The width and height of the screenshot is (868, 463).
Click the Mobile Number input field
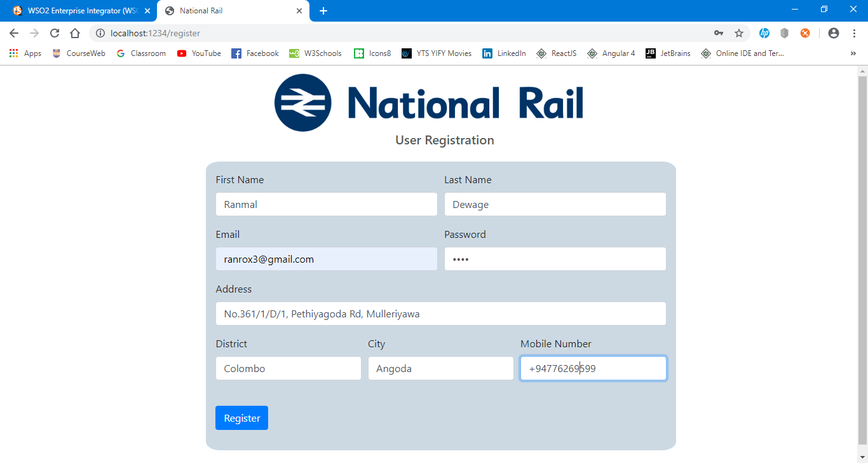tap(593, 368)
